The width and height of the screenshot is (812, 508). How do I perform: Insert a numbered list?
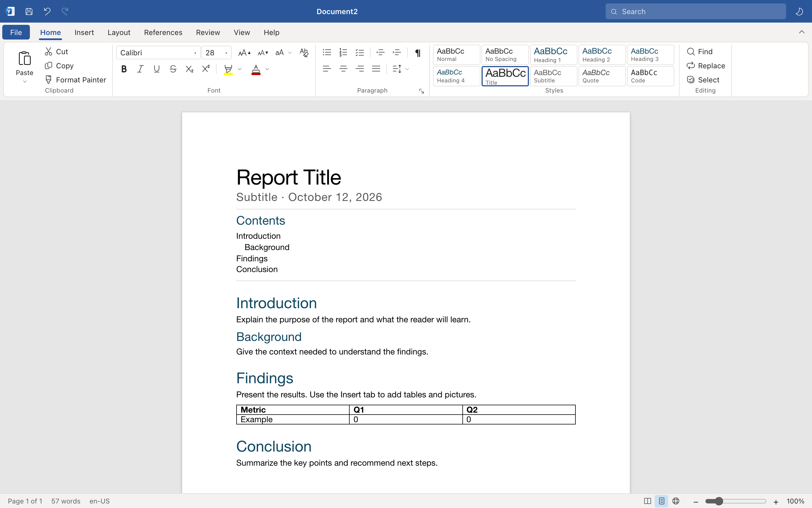click(343, 52)
